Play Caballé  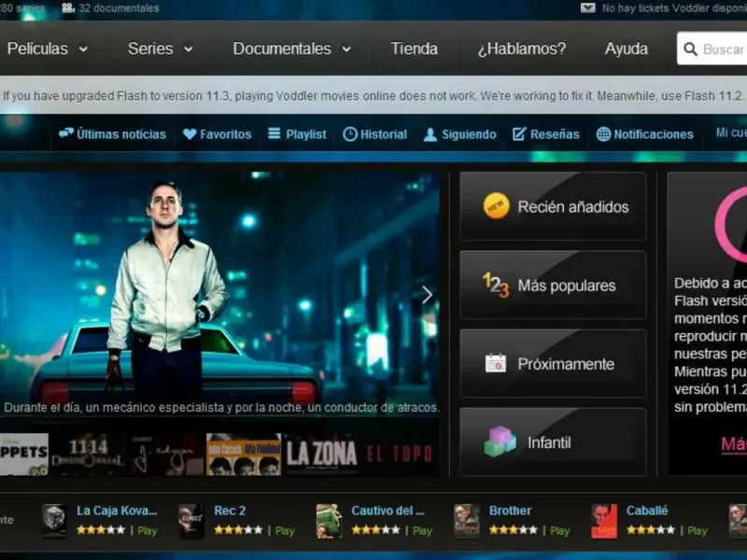click(697, 530)
